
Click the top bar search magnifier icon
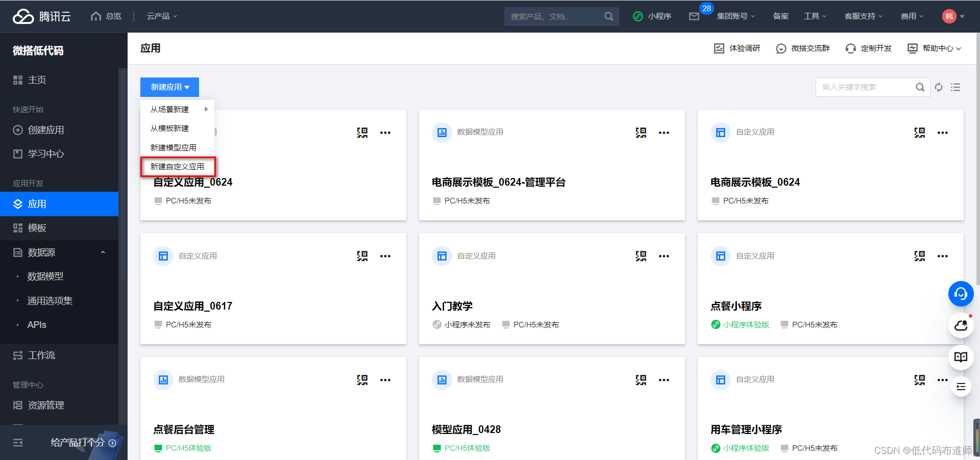(609, 16)
